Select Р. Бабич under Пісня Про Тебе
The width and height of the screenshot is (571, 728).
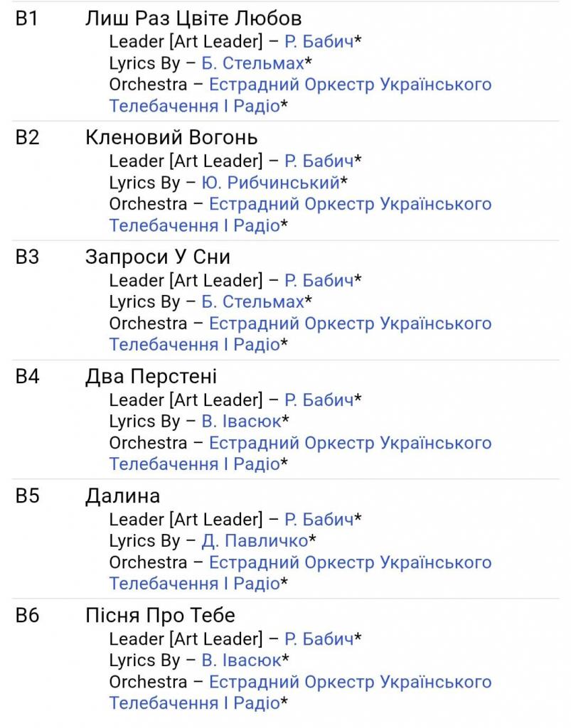[x=319, y=638]
